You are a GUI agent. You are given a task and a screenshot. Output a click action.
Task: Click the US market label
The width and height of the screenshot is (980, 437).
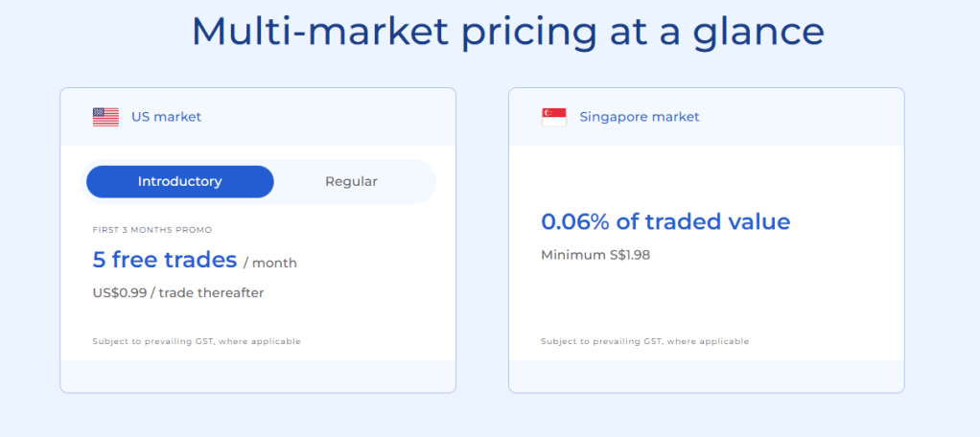point(166,117)
